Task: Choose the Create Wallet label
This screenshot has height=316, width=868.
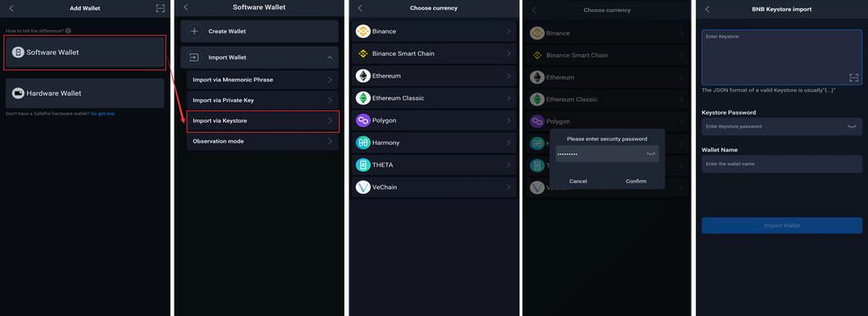Action: click(227, 31)
